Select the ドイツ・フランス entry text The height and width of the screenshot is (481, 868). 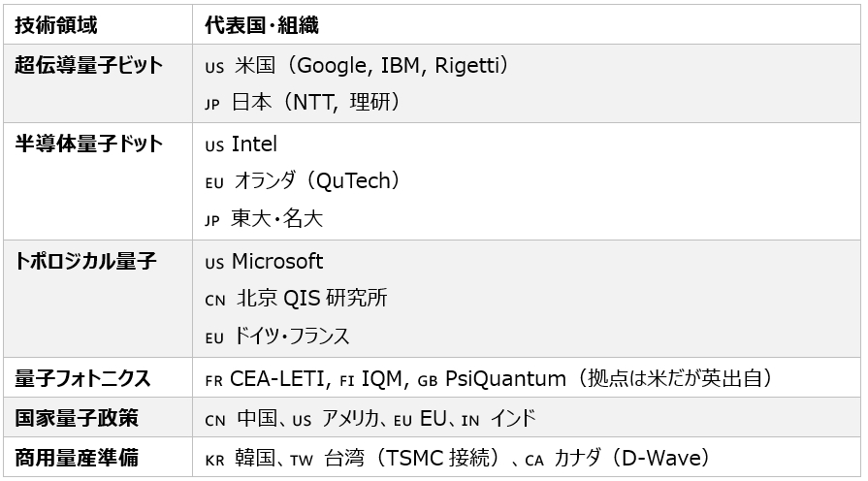click(x=291, y=337)
